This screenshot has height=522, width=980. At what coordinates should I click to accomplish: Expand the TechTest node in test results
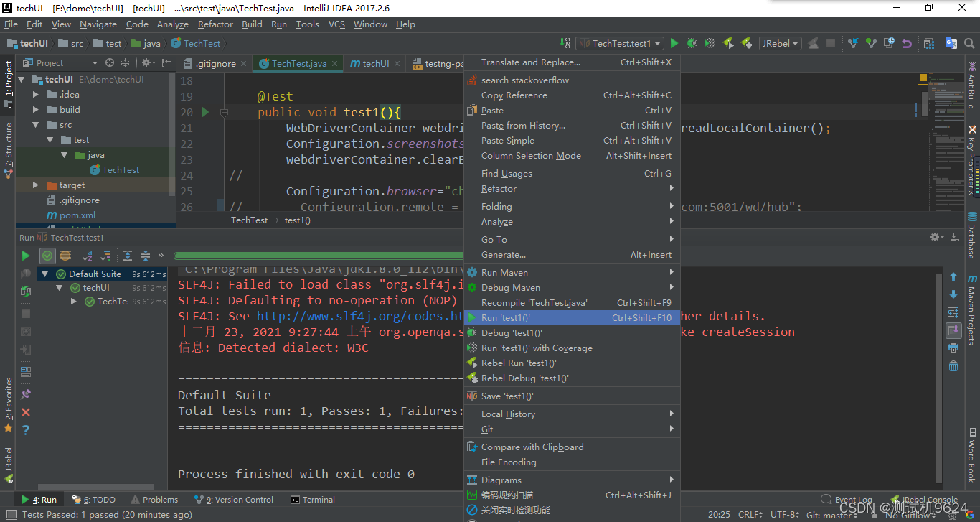click(74, 302)
